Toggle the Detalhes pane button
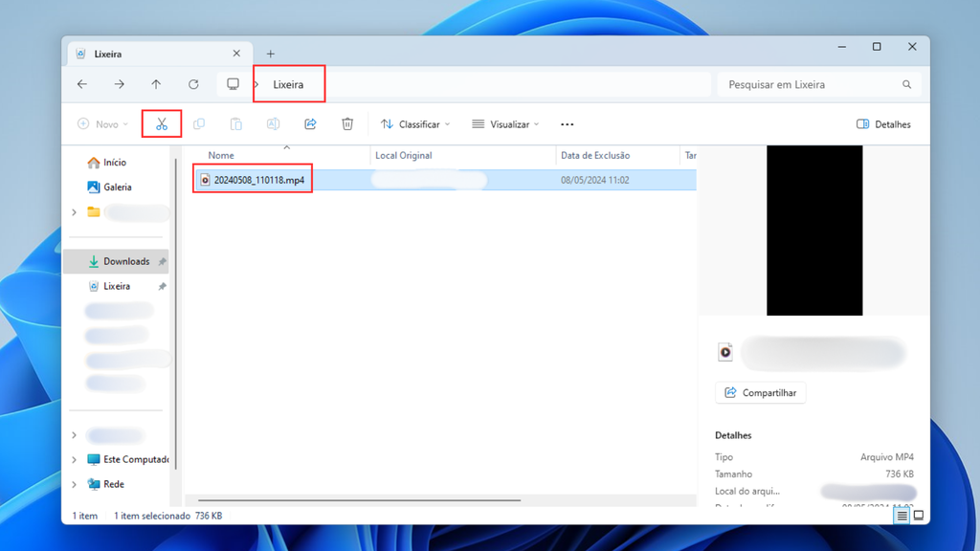980x551 pixels. click(x=883, y=124)
